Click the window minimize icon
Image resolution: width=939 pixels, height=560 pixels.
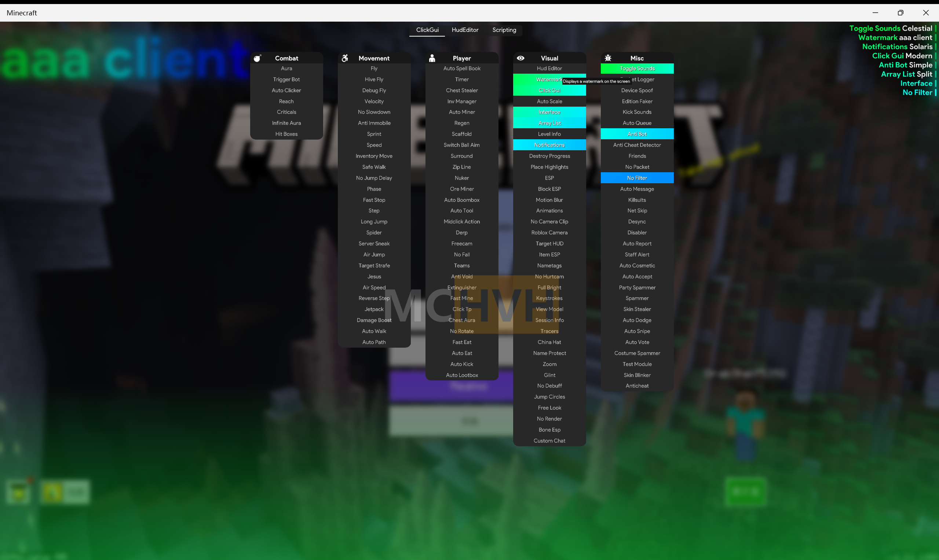coord(875,13)
